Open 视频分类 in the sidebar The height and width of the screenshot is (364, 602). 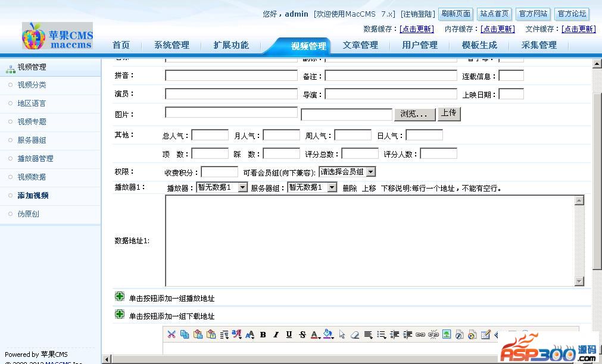[32, 85]
